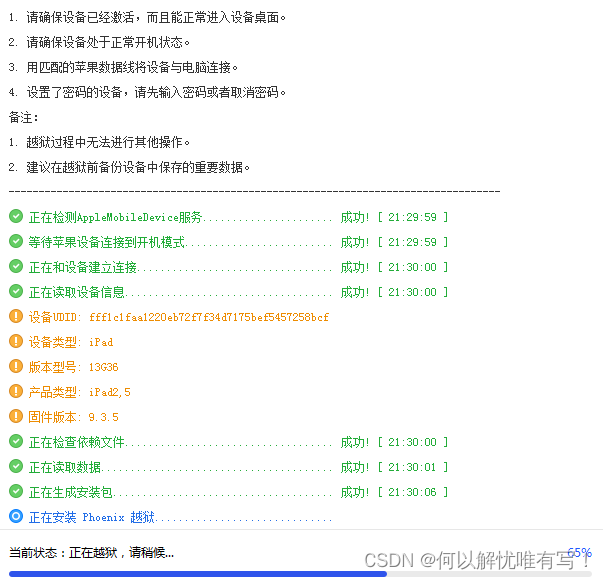Click the build number 13G36

click(x=103, y=367)
